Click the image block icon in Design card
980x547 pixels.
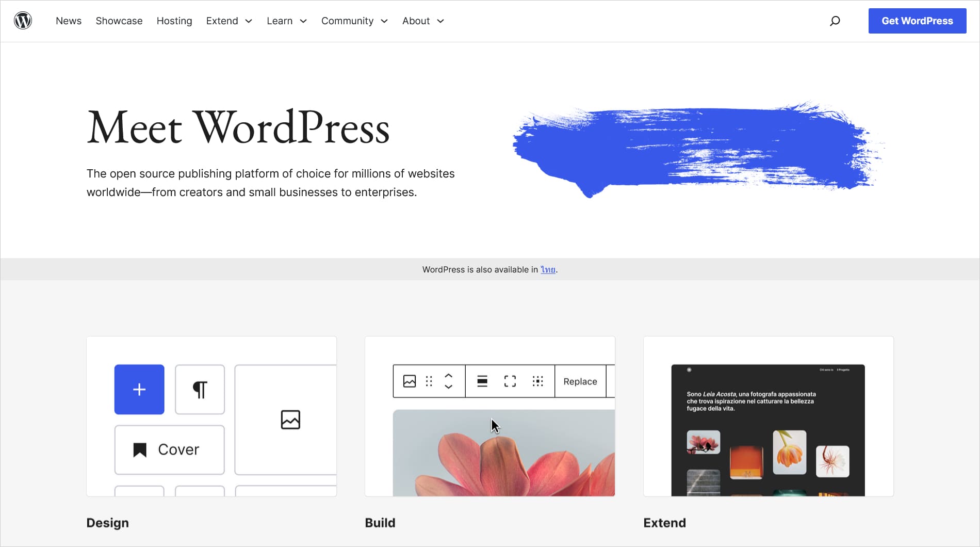(290, 420)
